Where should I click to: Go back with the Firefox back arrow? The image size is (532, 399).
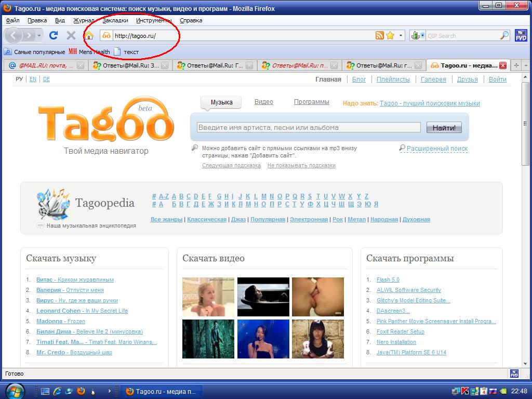coord(13,35)
